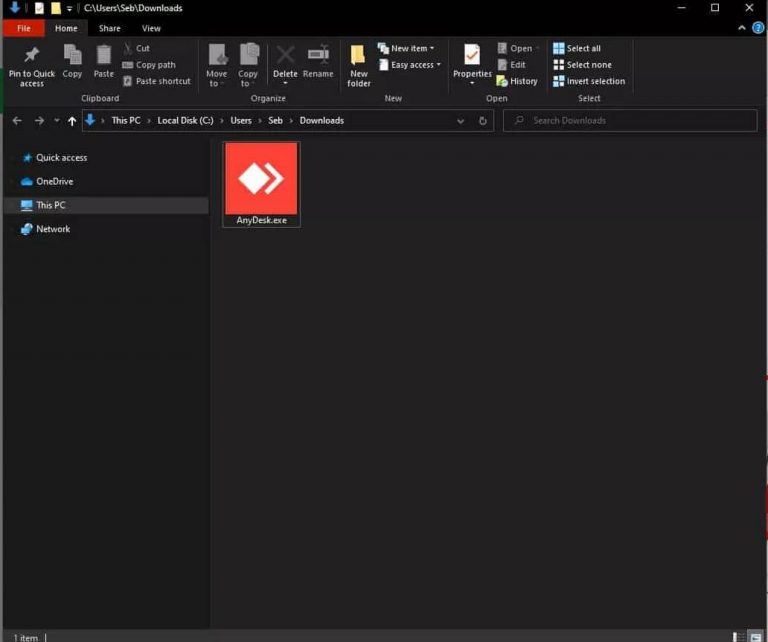This screenshot has width=768, height=642.
Task: Click the 1 item status bar text
Action: pos(25,638)
